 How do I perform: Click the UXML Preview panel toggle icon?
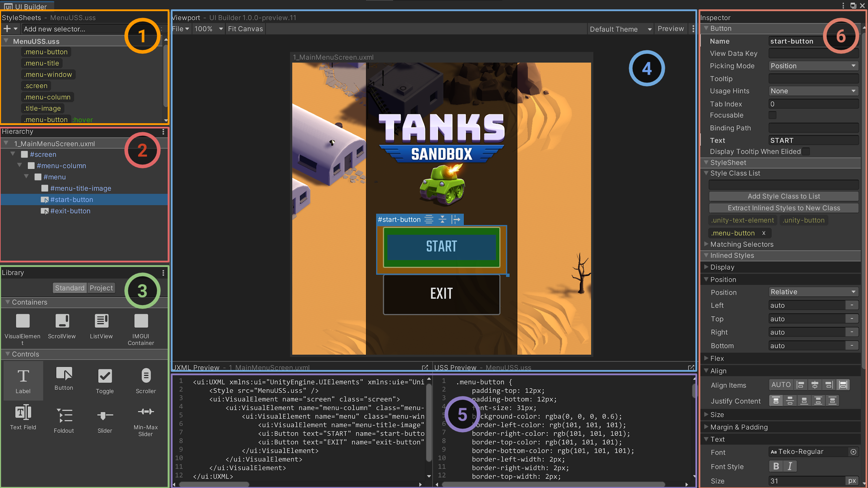click(x=426, y=368)
